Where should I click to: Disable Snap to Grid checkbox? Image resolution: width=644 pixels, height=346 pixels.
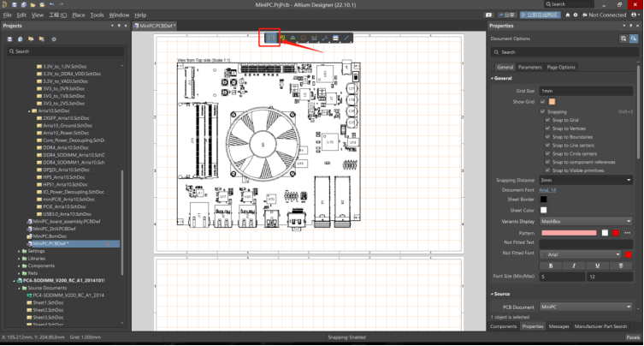pos(548,120)
